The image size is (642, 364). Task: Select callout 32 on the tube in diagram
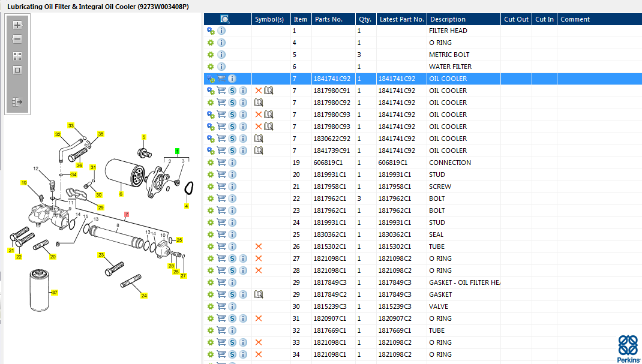point(58,134)
